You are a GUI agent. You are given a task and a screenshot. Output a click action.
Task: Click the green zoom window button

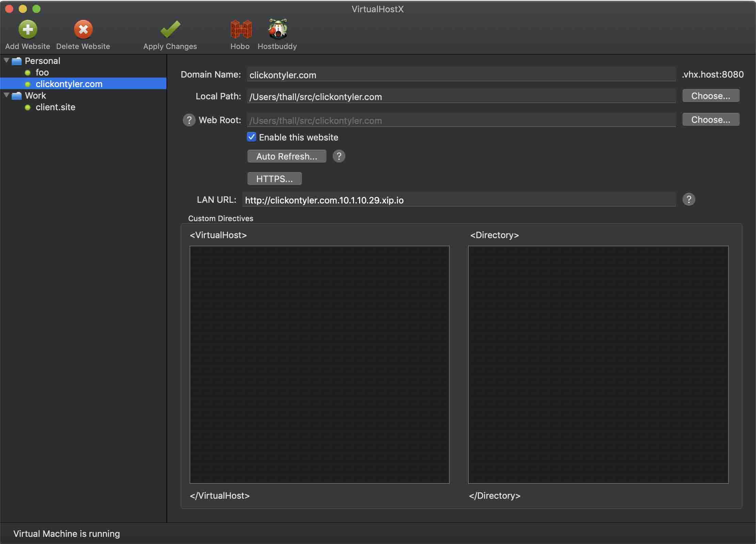[x=36, y=9]
